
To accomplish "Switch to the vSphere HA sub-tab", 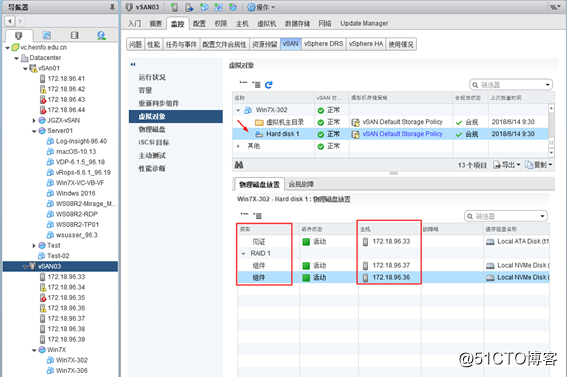I will pos(366,44).
